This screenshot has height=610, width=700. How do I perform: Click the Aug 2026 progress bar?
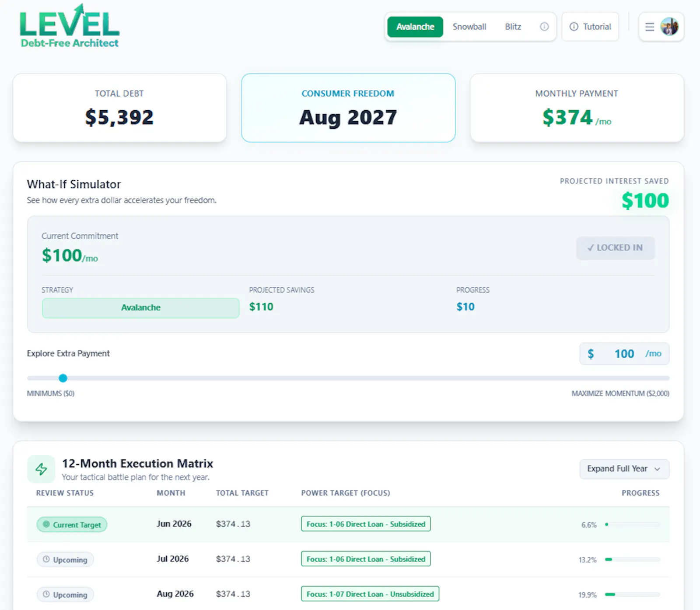point(633,594)
